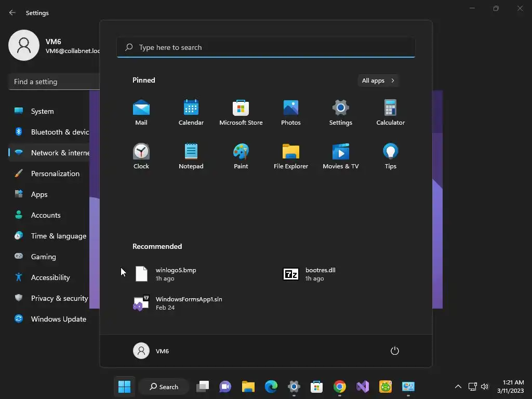The height and width of the screenshot is (399, 532).
Task: Open the Tips app
Action: pyautogui.click(x=391, y=156)
